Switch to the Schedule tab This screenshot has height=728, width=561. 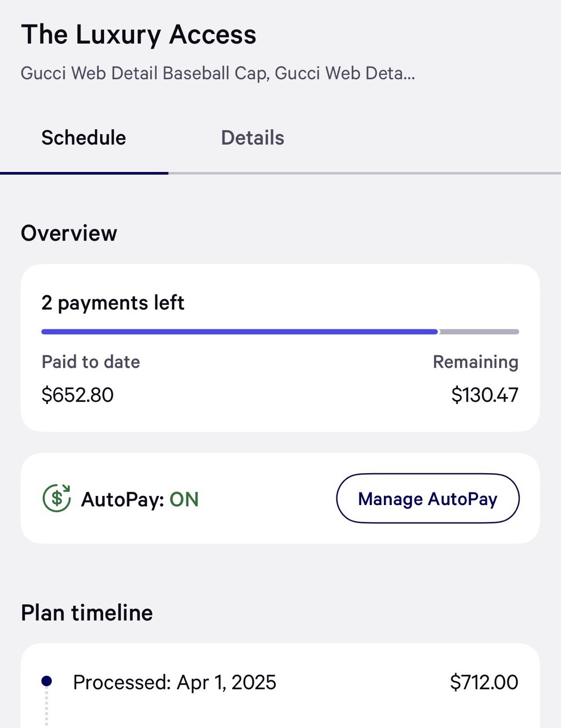tap(84, 138)
